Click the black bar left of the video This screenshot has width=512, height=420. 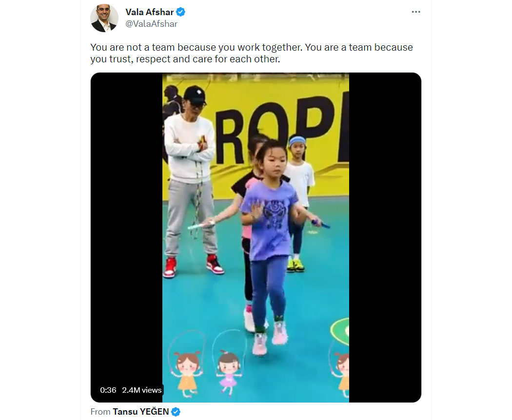click(126, 229)
